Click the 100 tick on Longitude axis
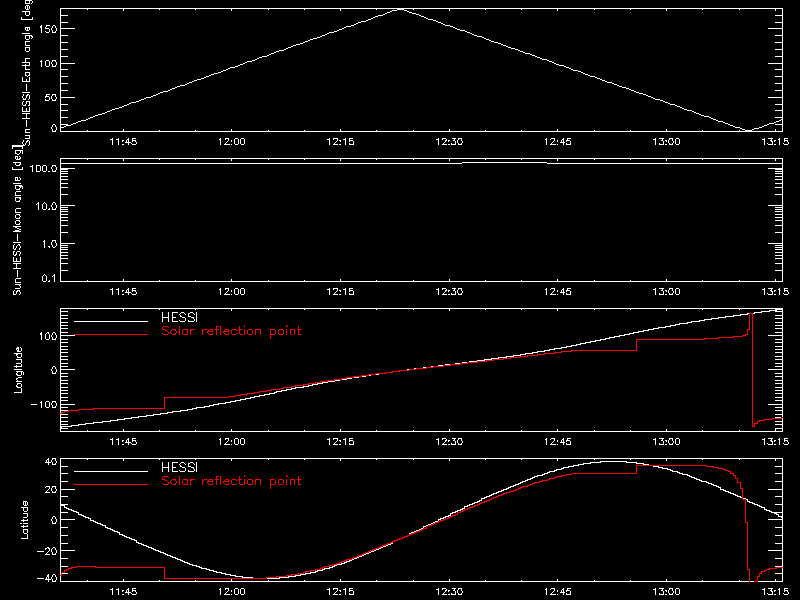 [48, 336]
